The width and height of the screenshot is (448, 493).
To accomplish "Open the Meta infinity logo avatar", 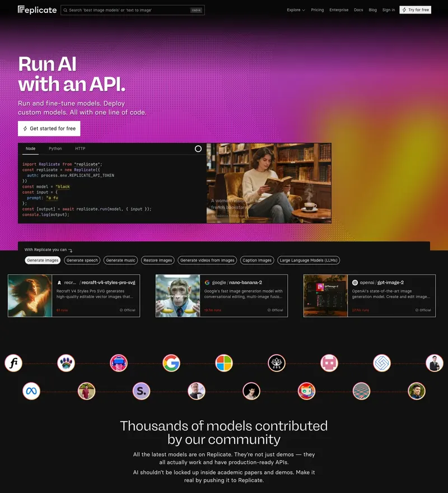I will point(31,391).
